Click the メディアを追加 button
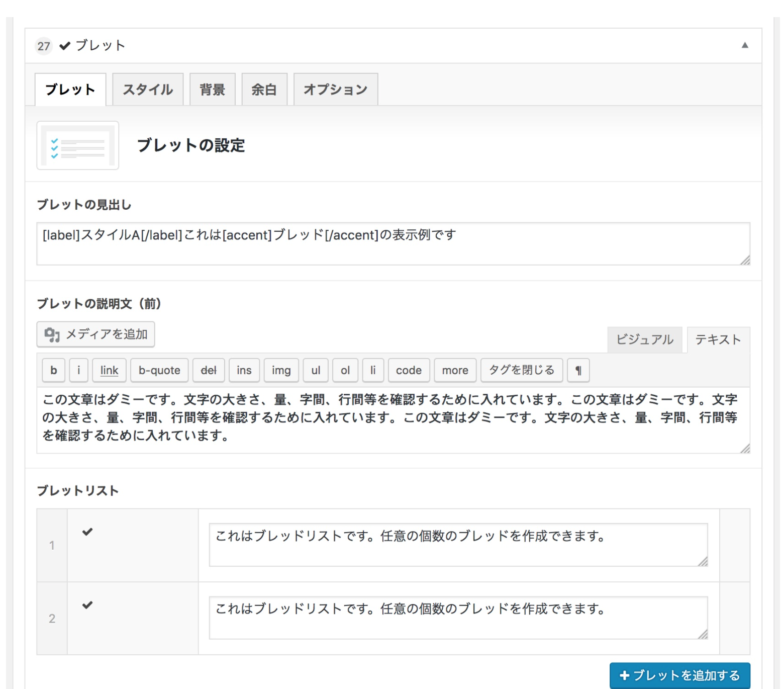Viewport: 784px width, 689px height. point(95,334)
